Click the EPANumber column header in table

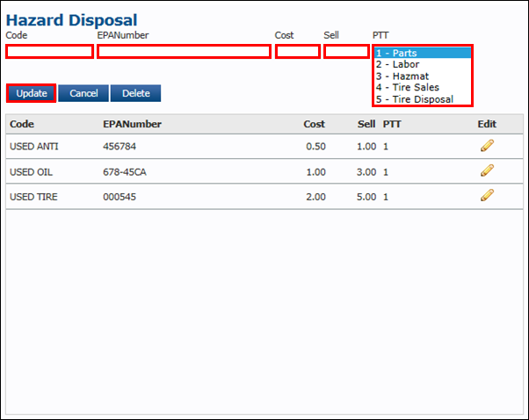click(132, 124)
